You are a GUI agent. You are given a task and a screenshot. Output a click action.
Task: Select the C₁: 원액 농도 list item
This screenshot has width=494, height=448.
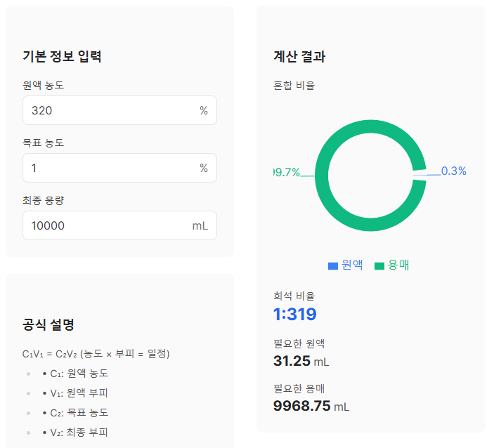click(x=79, y=373)
